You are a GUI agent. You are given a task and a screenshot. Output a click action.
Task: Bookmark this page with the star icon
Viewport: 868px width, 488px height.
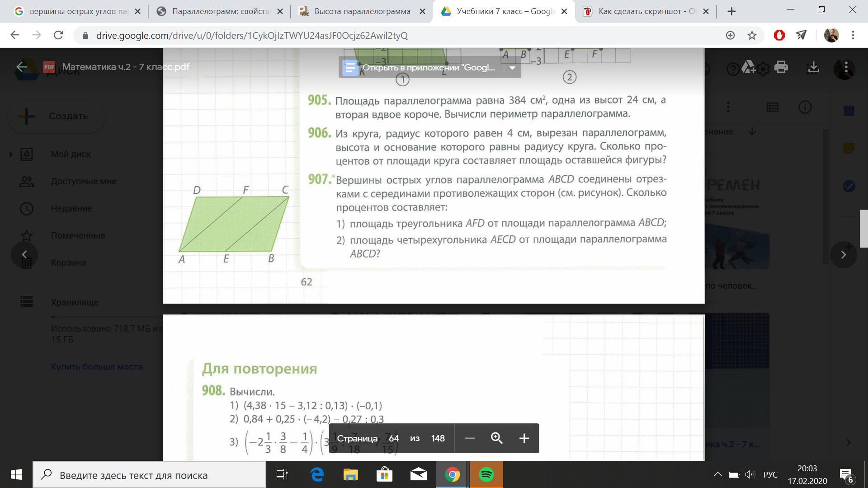752,35
